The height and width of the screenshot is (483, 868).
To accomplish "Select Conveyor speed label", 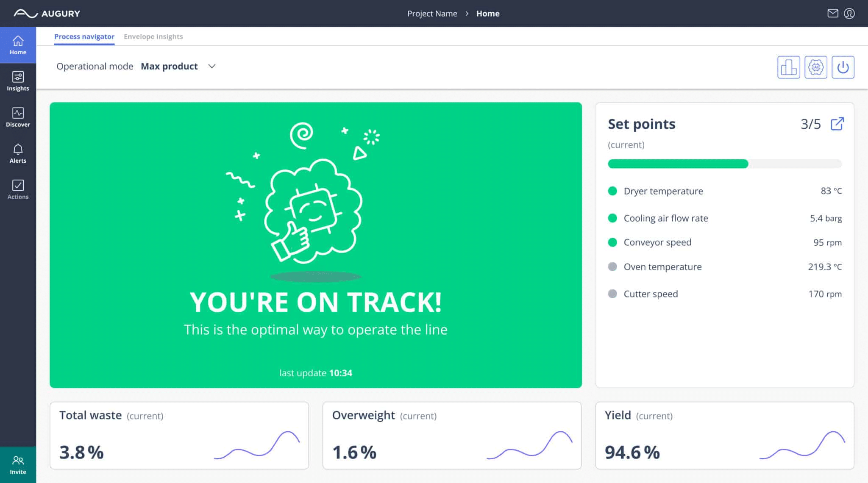I will [657, 242].
